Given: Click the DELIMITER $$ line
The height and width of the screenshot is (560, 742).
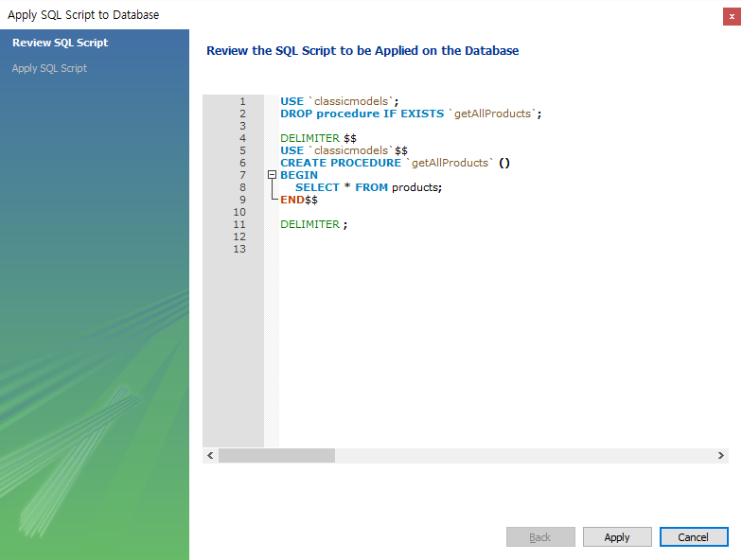Looking at the screenshot, I should [318, 138].
